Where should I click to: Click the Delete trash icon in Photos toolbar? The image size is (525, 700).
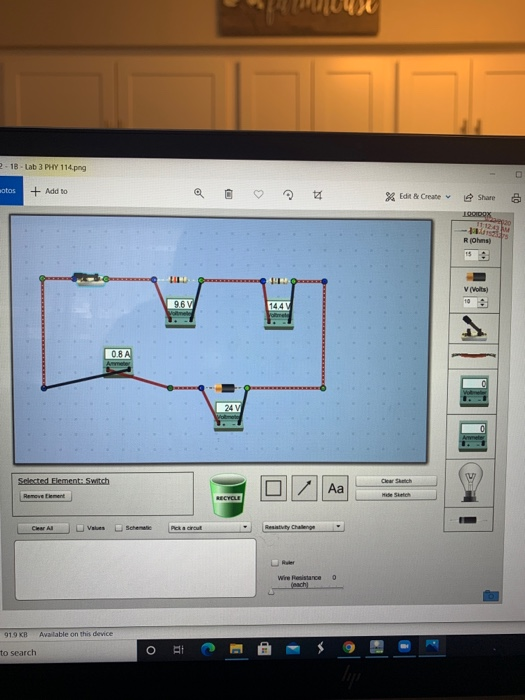(228, 194)
